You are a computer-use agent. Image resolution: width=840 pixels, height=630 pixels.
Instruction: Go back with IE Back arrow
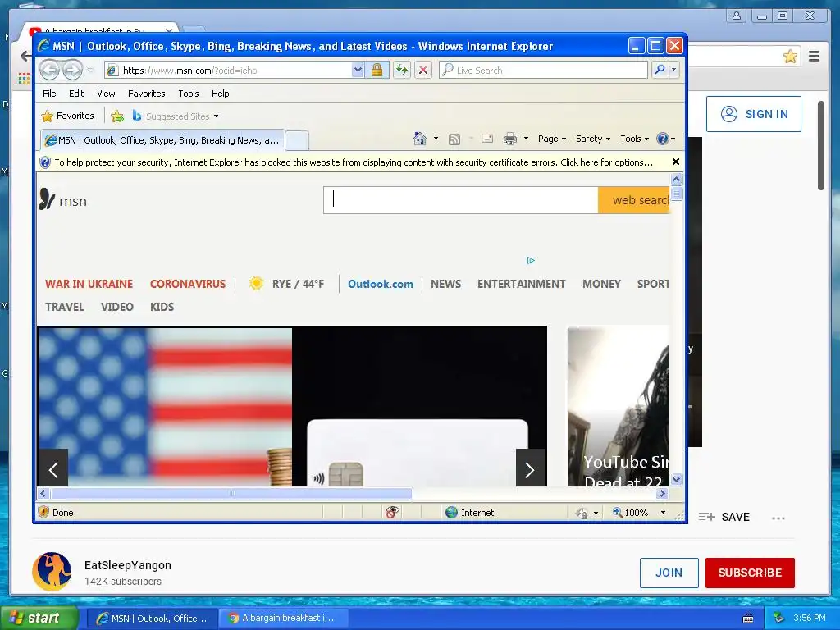pos(50,70)
